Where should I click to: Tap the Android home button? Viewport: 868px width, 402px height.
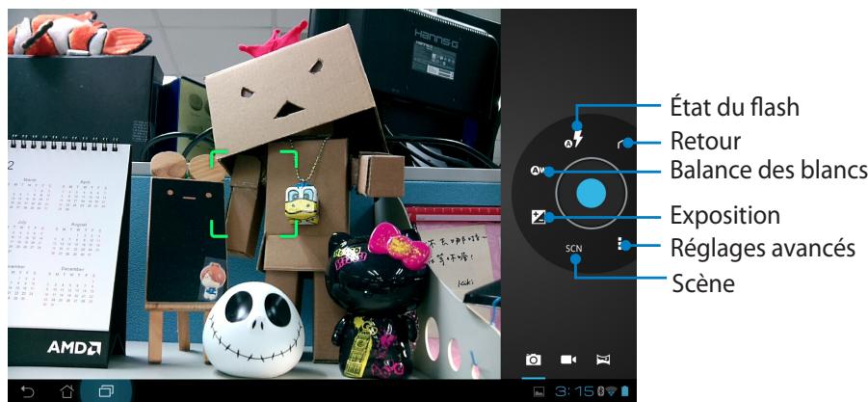66,391
